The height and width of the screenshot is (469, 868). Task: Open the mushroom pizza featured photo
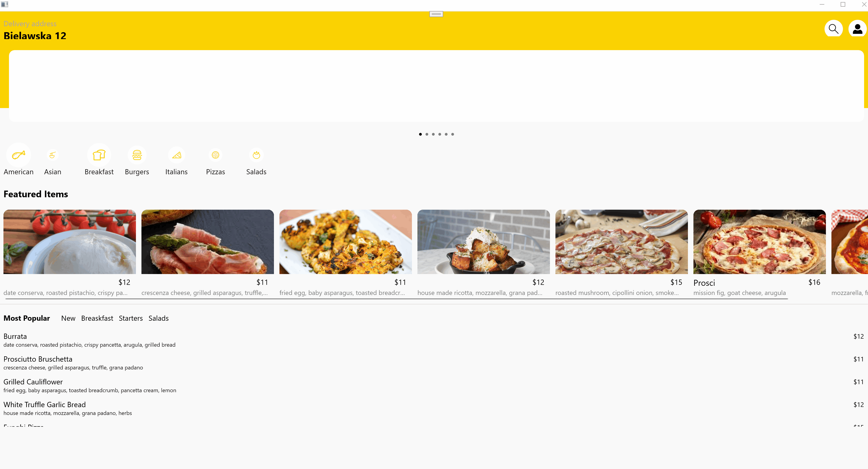[x=621, y=242]
